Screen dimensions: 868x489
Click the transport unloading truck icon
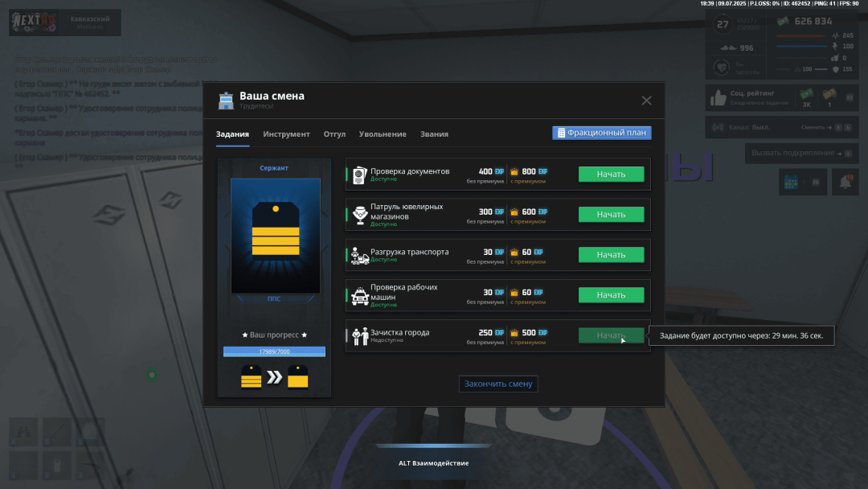[x=360, y=256]
